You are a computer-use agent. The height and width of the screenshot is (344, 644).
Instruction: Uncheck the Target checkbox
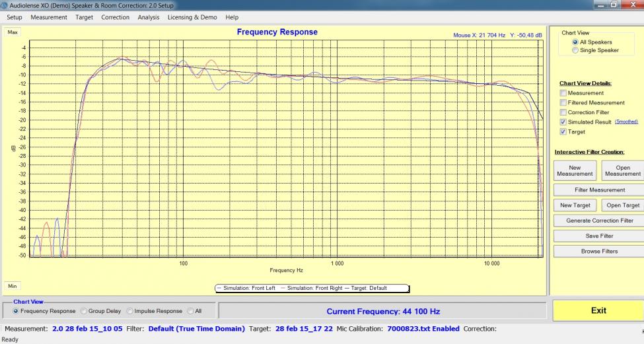coord(563,132)
